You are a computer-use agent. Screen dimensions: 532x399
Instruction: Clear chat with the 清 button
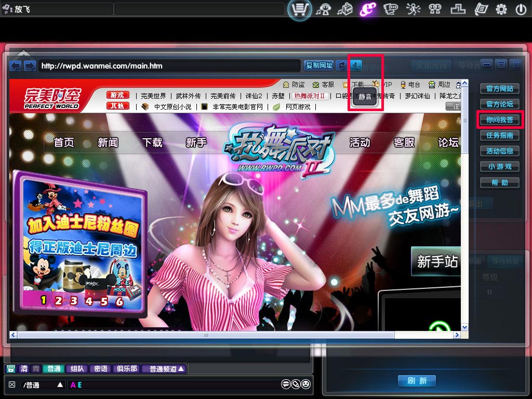[24, 368]
